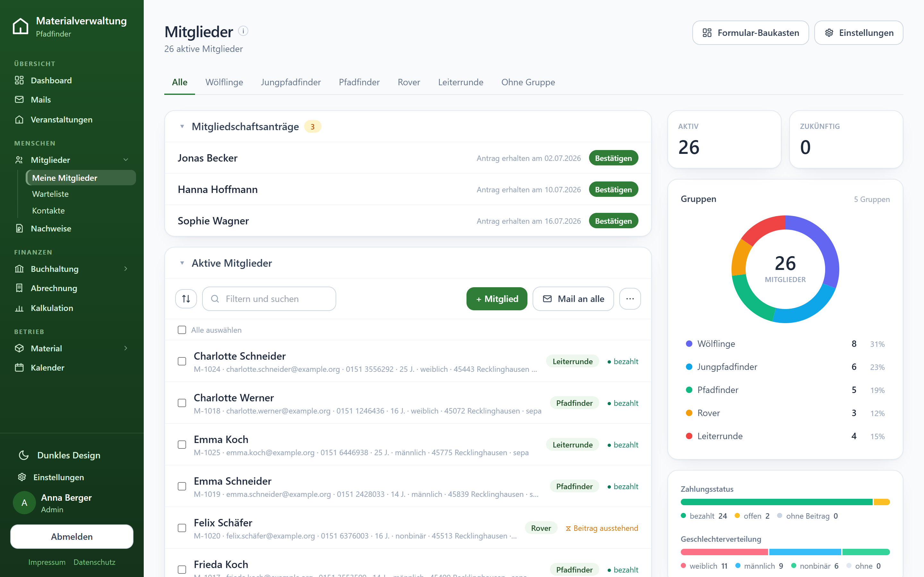Click the Kalkulation chart icon
Image resolution: width=924 pixels, height=577 pixels.
(19, 308)
